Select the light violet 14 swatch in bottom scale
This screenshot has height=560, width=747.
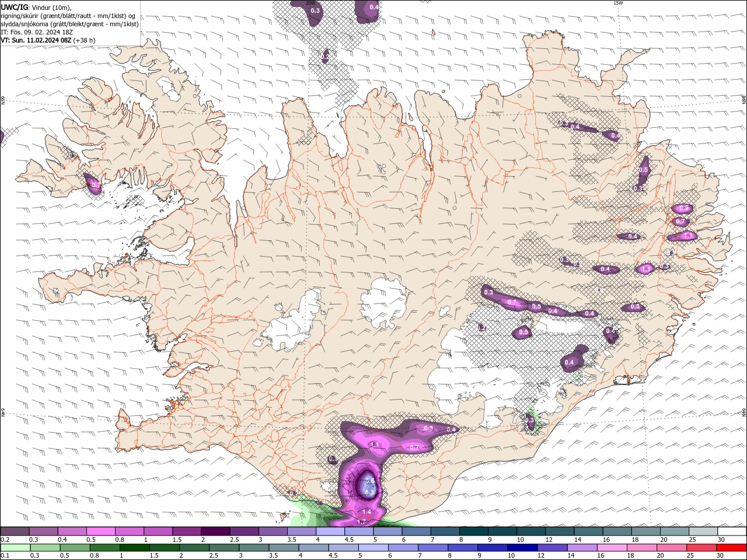582,548
